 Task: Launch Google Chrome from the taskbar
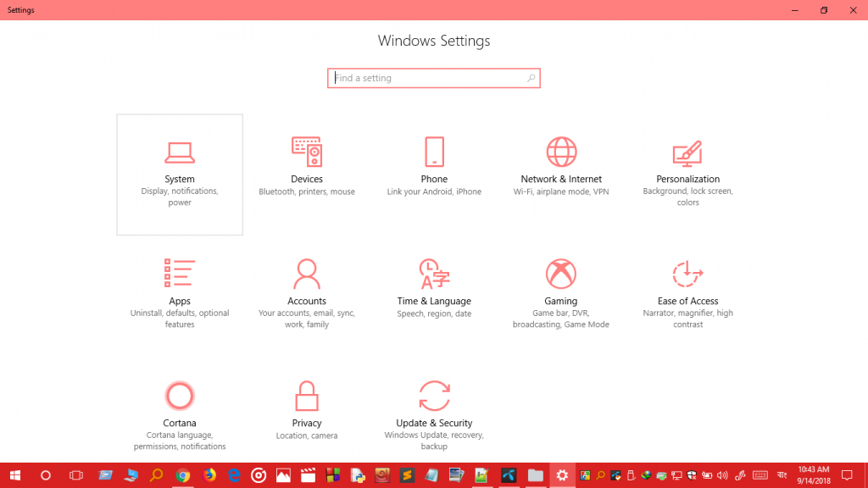183,475
